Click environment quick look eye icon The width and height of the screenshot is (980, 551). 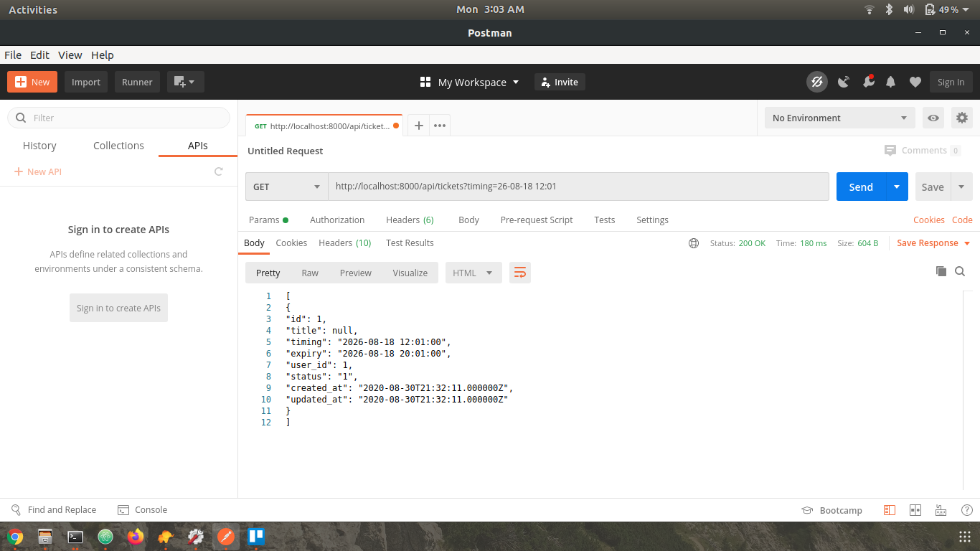pos(933,118)
